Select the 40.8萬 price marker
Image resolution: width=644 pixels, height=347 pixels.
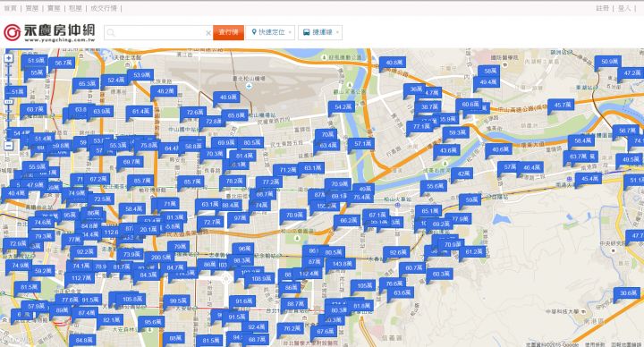tap(394, 63)
